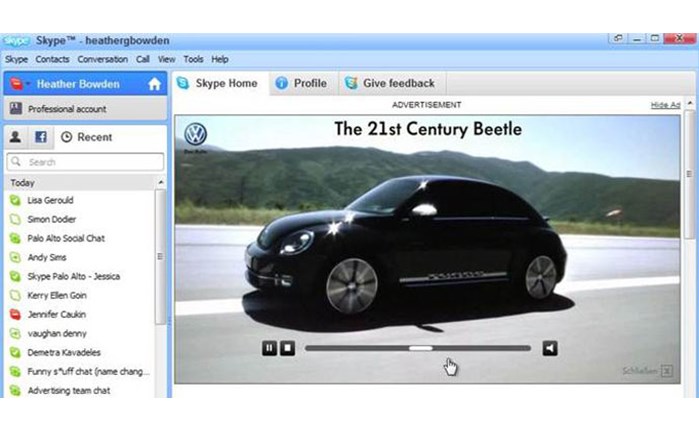Open Skype Palo Alto - Jessica
Viewport: 699px width, 430px height.
click(x=74, y=276)
